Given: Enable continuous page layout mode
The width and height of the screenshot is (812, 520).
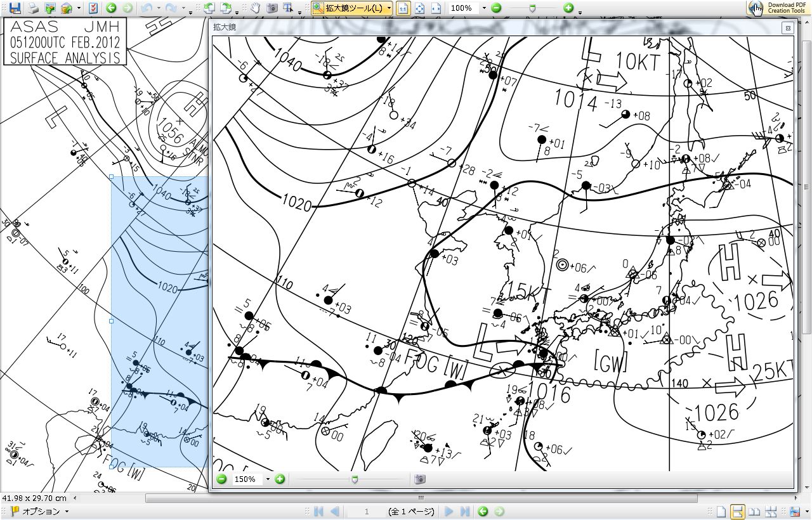Looking at the screenshot, I should coord(737,512).
